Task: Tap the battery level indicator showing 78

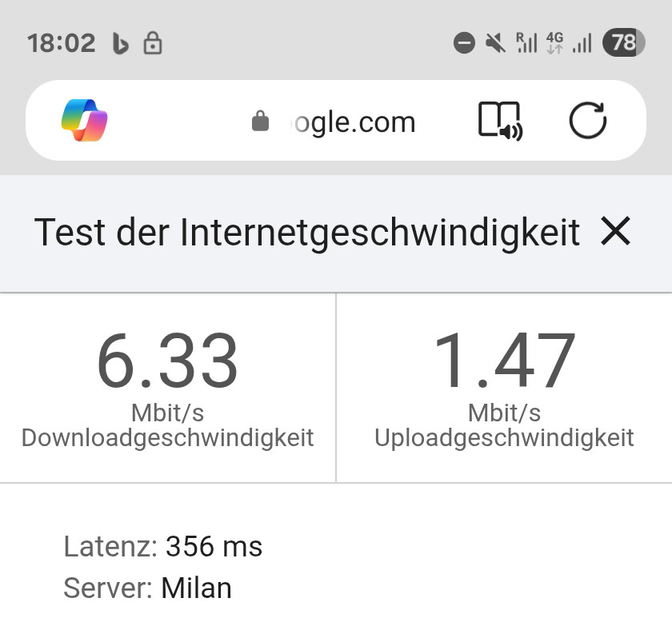Action: [624, 42]
